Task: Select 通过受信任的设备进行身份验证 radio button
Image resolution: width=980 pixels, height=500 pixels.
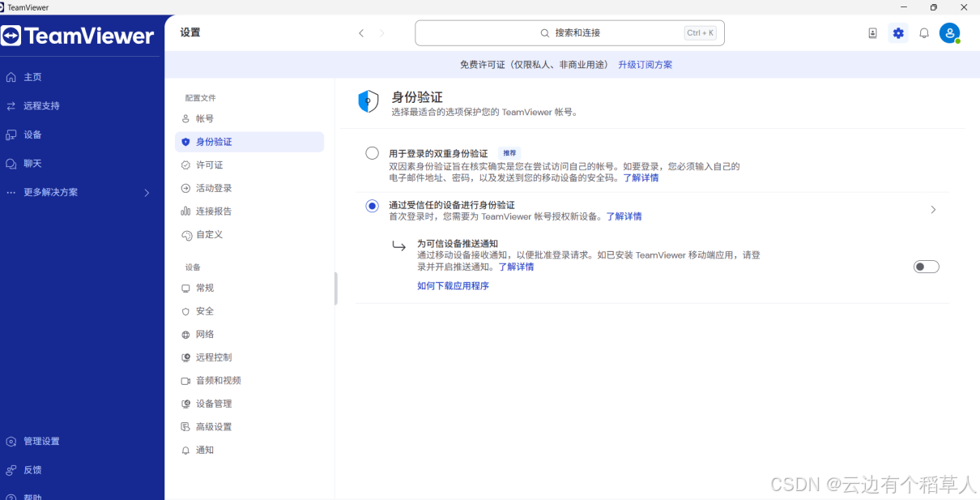Action: point(372,206)
